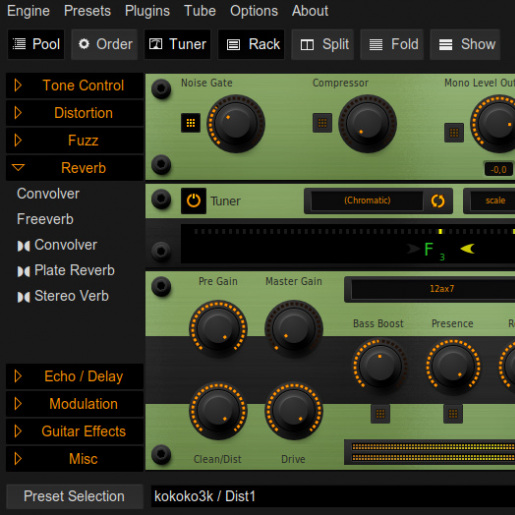Click the Noise Gate knob
This screenshot has width=515, height=515.
pyautogui.click(x=236, y=124)
